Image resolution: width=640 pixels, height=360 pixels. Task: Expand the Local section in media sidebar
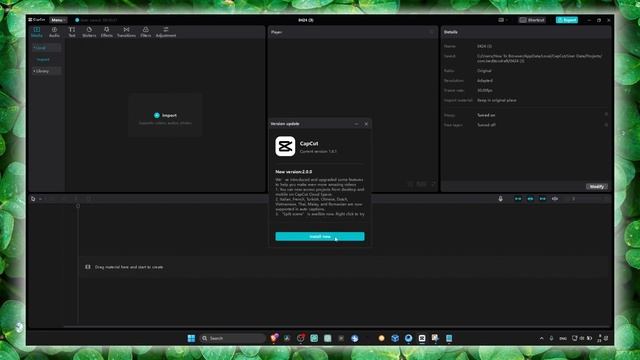(46, 48)
